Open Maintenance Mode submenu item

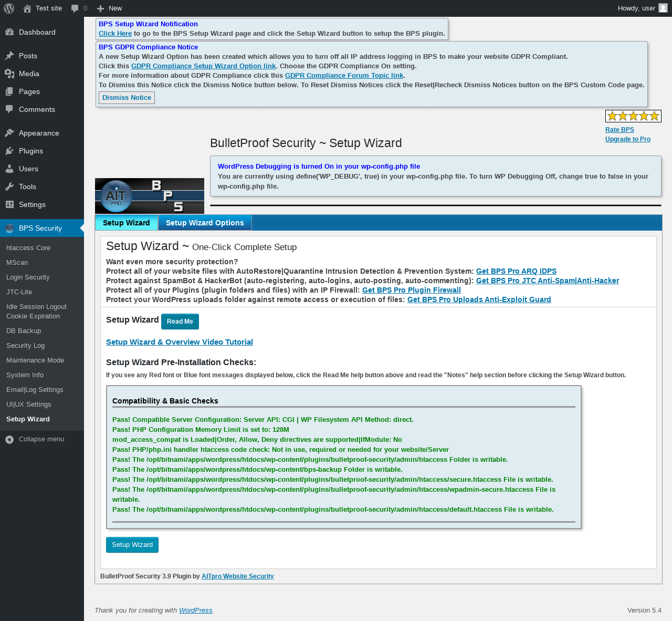tap(35, 360)
